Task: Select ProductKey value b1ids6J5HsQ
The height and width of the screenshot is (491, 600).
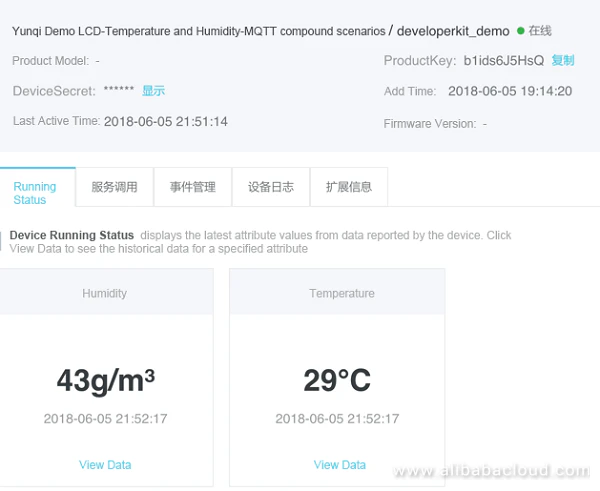Action: (504, 60)
